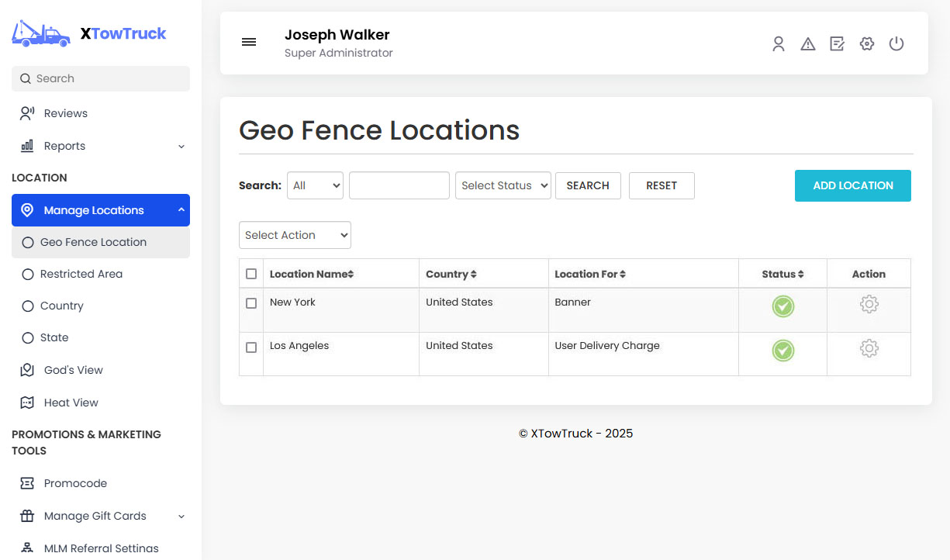Open the gear Action icon for New York
Screen dimensions: 950x560
tap(869, 305)
